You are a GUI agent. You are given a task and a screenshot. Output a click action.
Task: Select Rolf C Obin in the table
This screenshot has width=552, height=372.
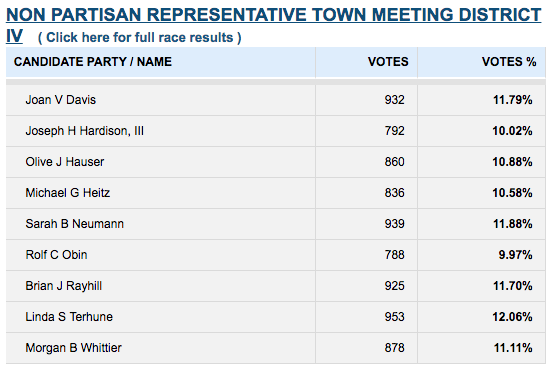(56, 255)
